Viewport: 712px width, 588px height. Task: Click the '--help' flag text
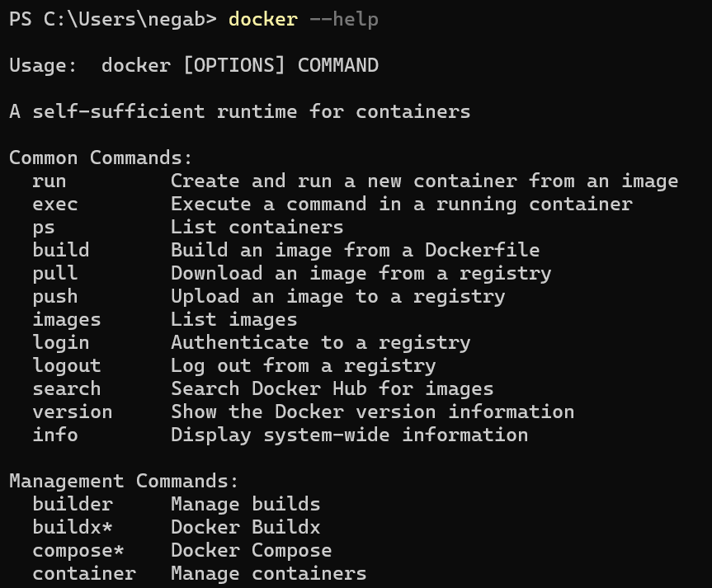343,19
